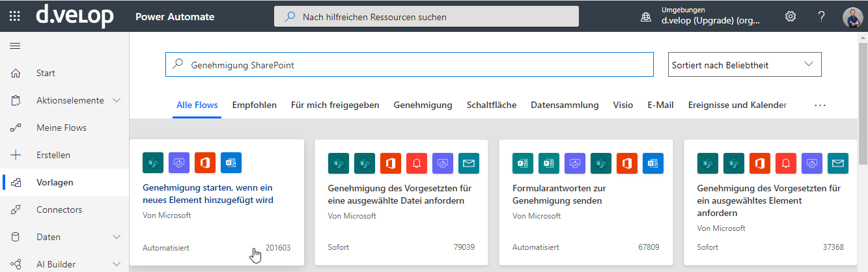Click the AI Builder icon in sidebar

click(16, 264)
